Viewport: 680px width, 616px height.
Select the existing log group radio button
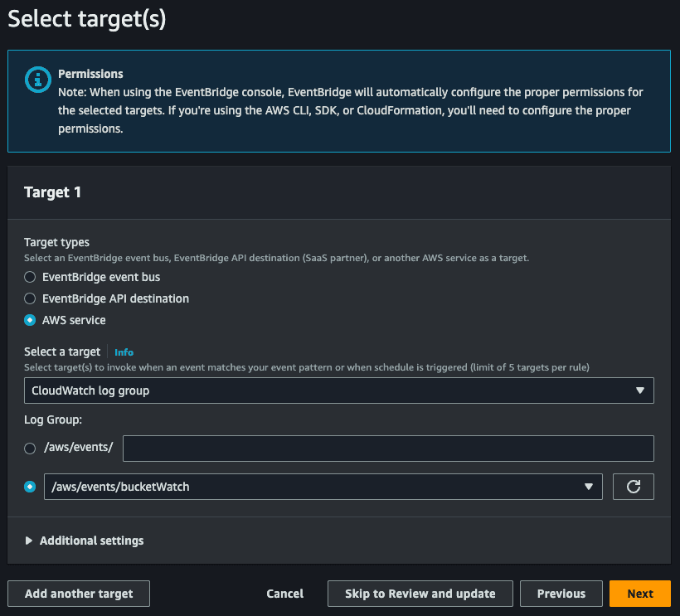click(x=30, y=487)
